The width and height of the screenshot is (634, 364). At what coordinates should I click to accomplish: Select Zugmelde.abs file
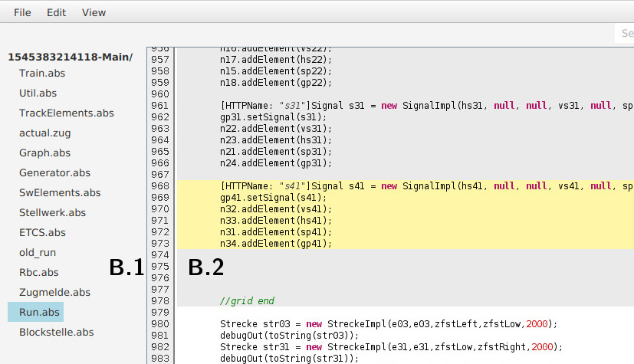pos(54,292)
